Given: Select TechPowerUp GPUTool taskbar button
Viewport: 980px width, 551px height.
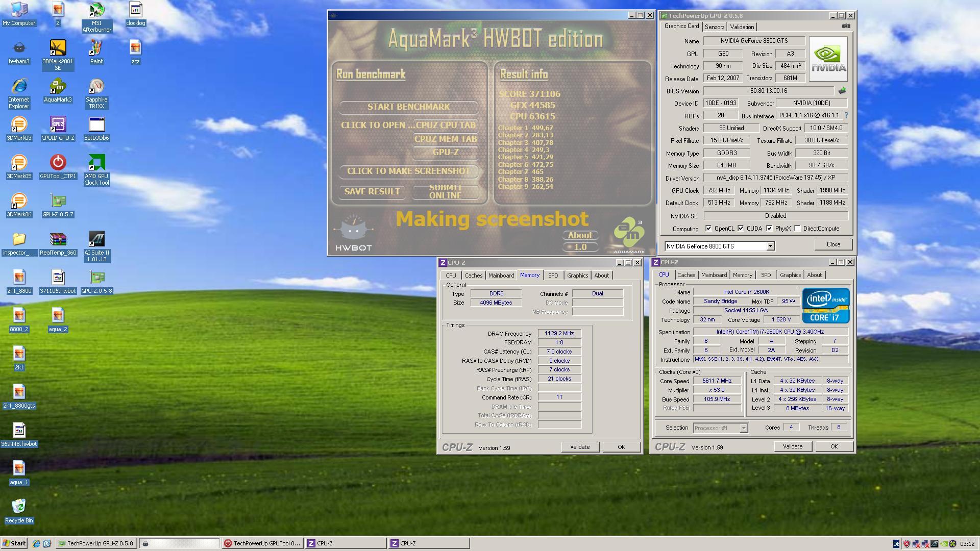Looking at the screenshot, I should [x=262, y=543].
